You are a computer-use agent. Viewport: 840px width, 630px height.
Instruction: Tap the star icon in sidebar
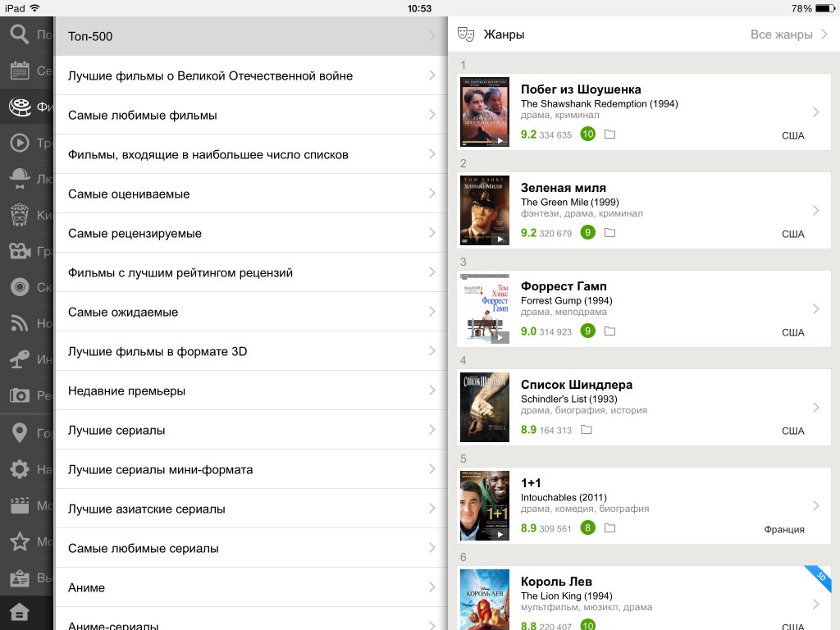point(19,541)
